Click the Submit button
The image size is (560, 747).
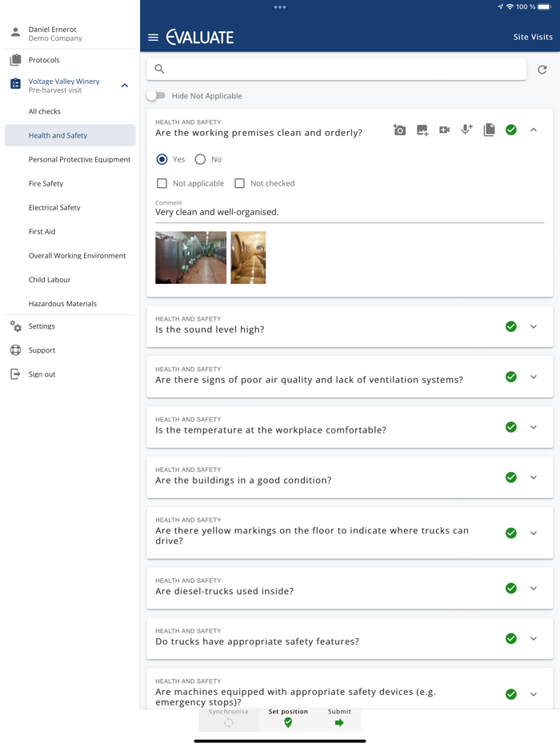click(x=339, y=718)
